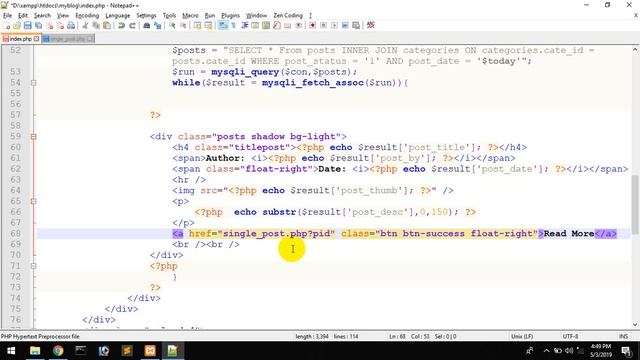
Task: Open the Search menu
Action: pyautogui.click(x=42, y=16)
